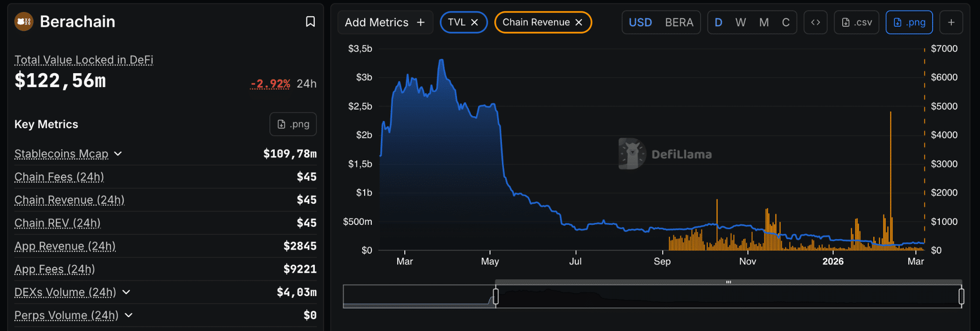Click the embed code brackets icon

click(815, 22)
